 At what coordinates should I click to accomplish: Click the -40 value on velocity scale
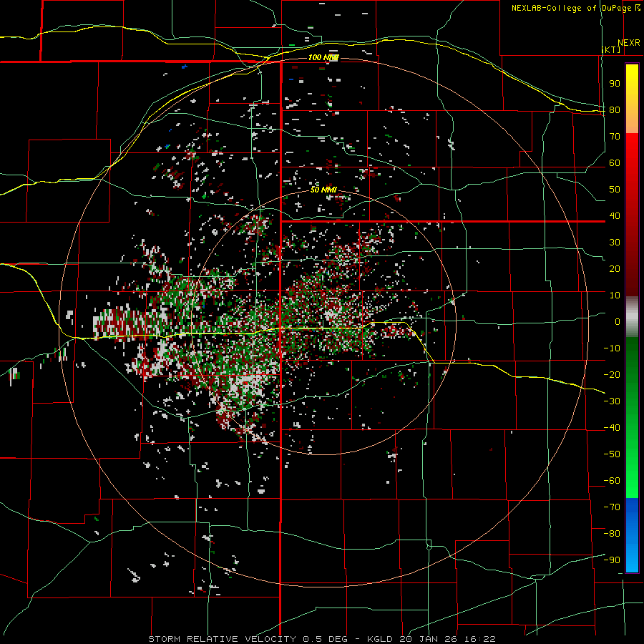pyautogui.click(x=612, y=428)
